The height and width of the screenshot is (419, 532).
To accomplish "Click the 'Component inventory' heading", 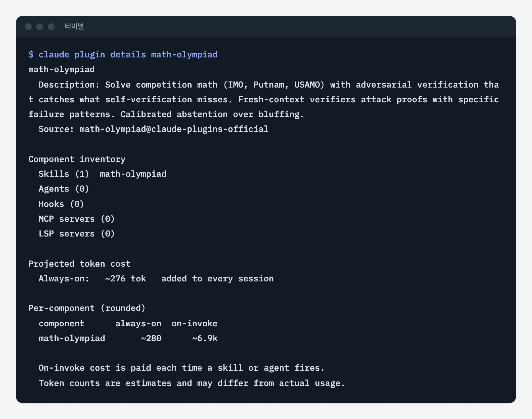I will pyautogui.click(x=77, y=159).
